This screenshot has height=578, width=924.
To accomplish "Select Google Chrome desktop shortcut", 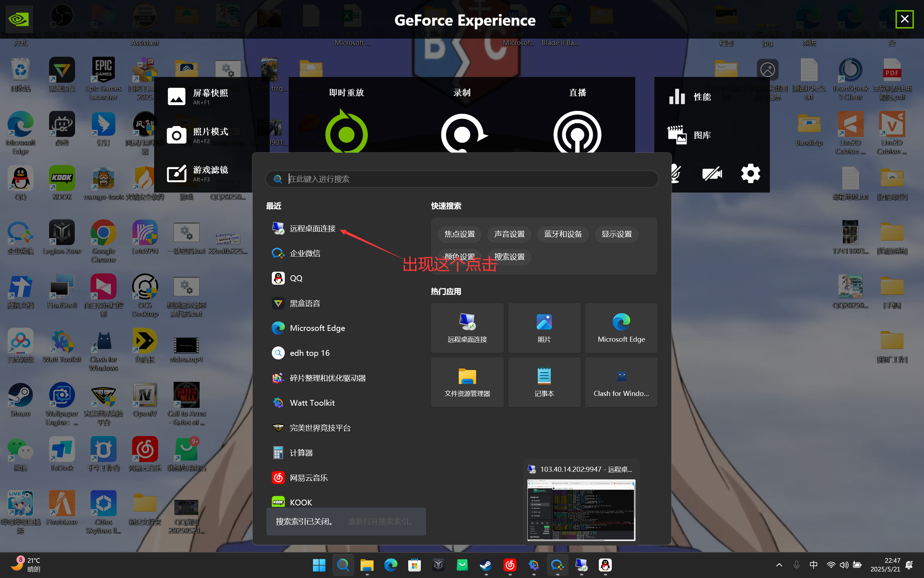I will click(x=103, y=242).
